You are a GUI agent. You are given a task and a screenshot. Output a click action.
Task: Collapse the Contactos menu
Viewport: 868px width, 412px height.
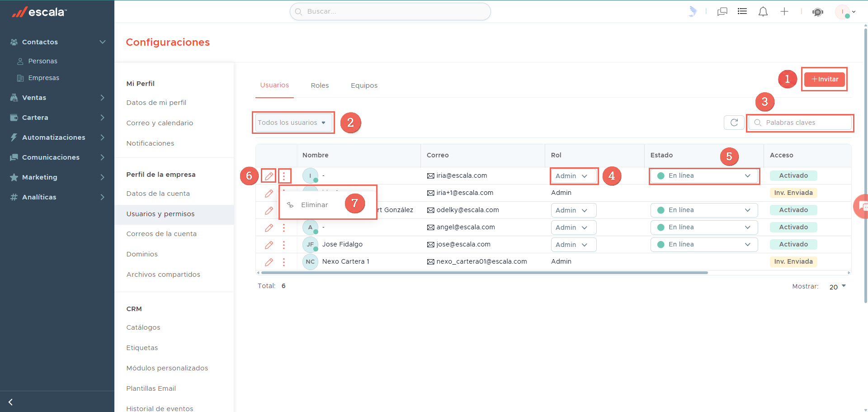(x=103, y=42)
